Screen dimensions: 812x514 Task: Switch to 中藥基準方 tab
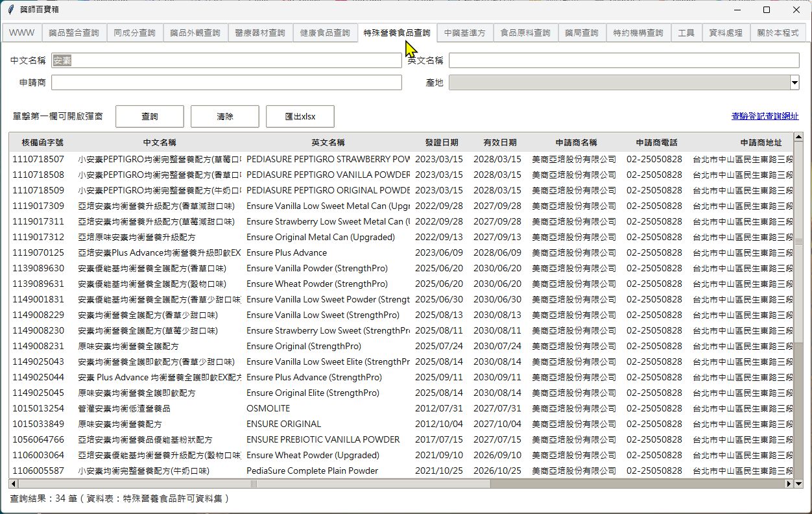pos(465,32)
